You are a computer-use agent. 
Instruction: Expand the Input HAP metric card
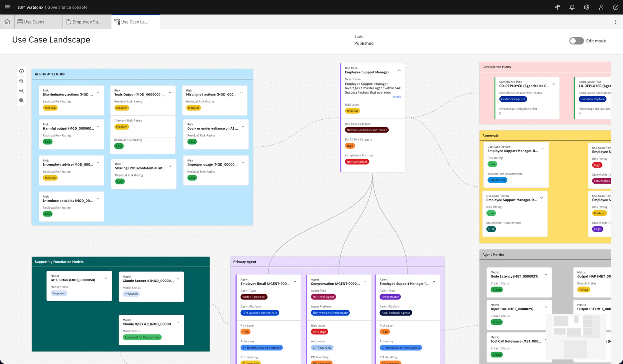pyautogui.click(x=546, y=307)
